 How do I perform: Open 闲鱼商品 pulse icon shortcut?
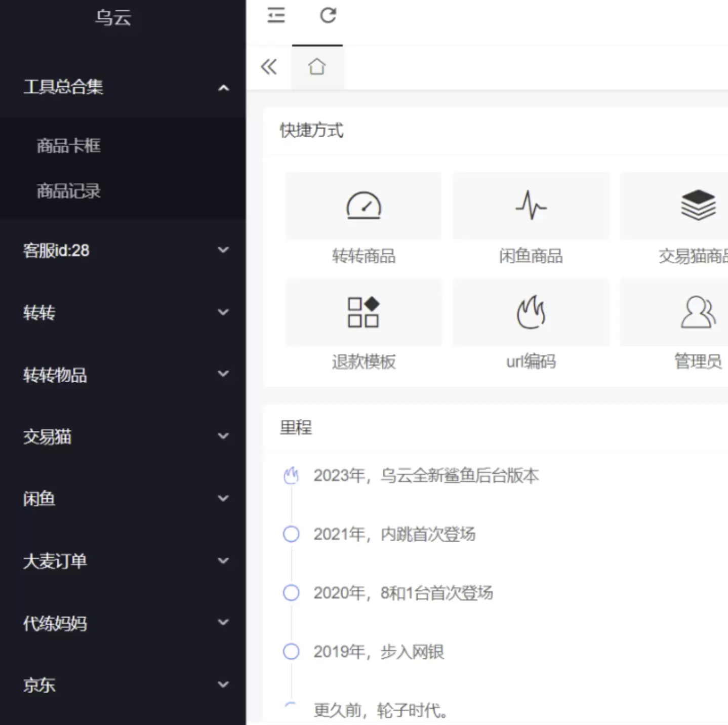coord(531,206)
